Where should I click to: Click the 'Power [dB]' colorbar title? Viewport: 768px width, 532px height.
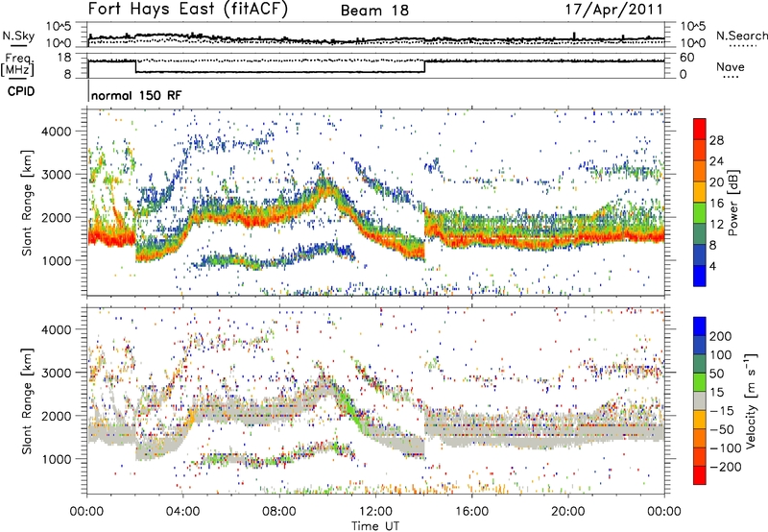pyautogui.click(x=732, y=203)
